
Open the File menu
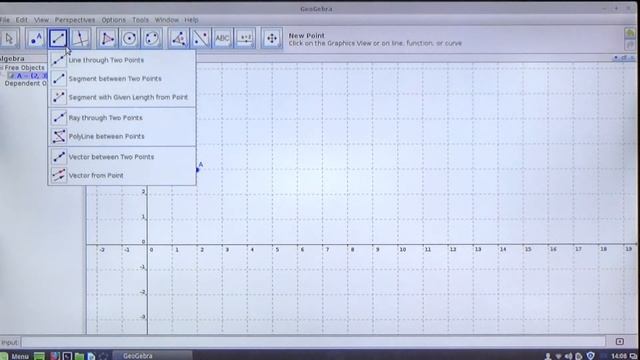coord(5,20)
